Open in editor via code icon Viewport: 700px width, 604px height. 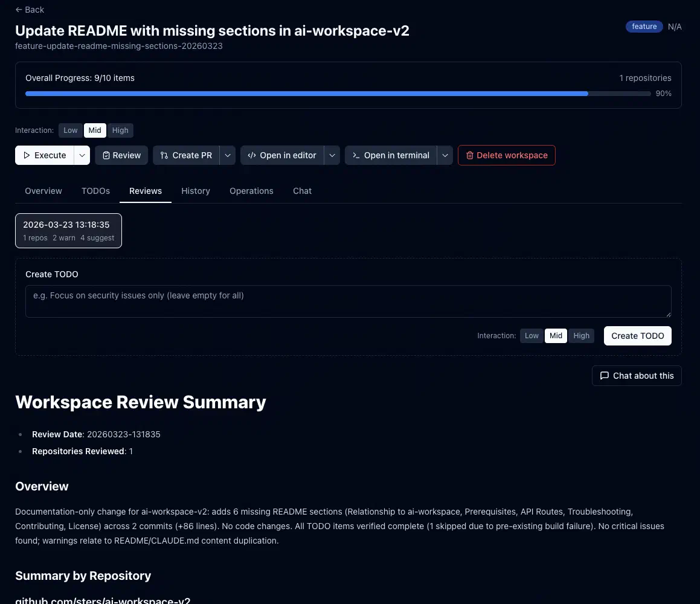point(252,155)
